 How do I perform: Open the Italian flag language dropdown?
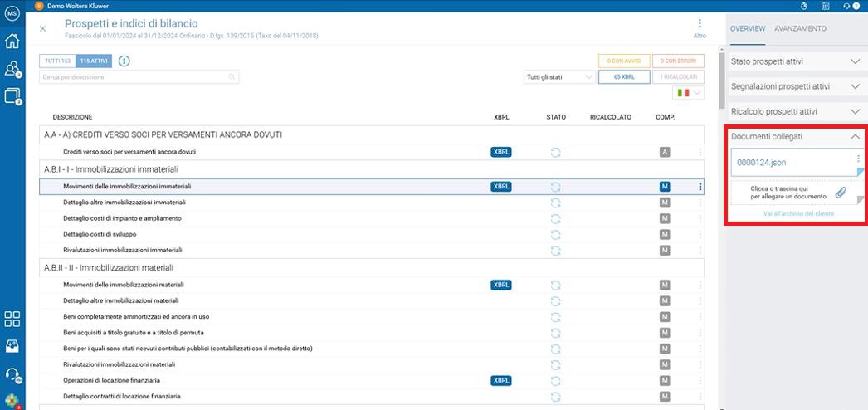[688, 93]
